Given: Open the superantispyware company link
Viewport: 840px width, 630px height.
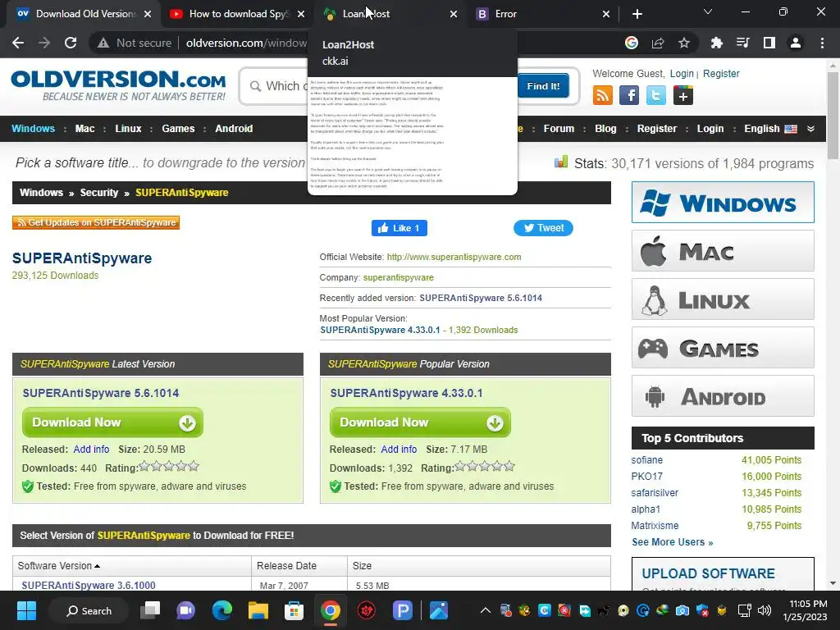Looking at the screenshot, I should tap(398, 277).
